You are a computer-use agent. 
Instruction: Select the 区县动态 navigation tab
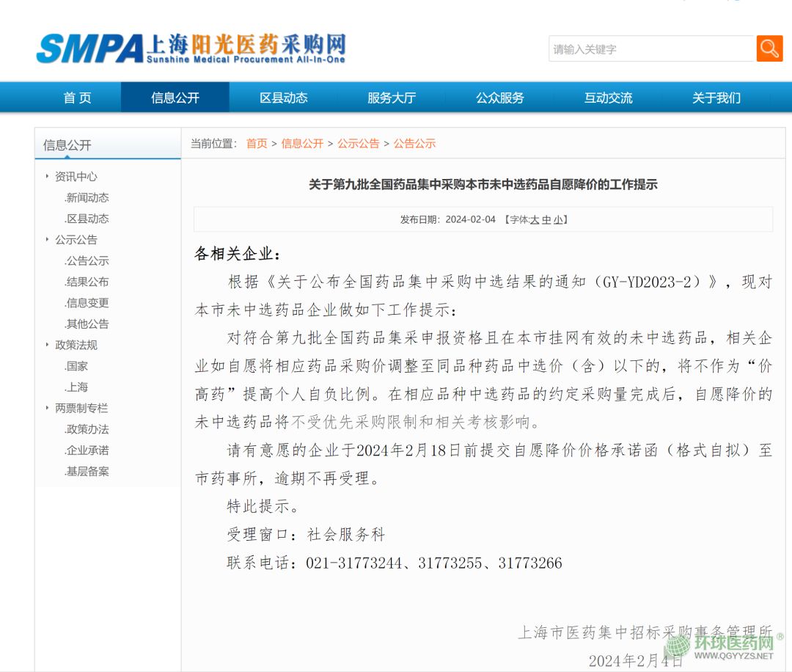point(283,98)
